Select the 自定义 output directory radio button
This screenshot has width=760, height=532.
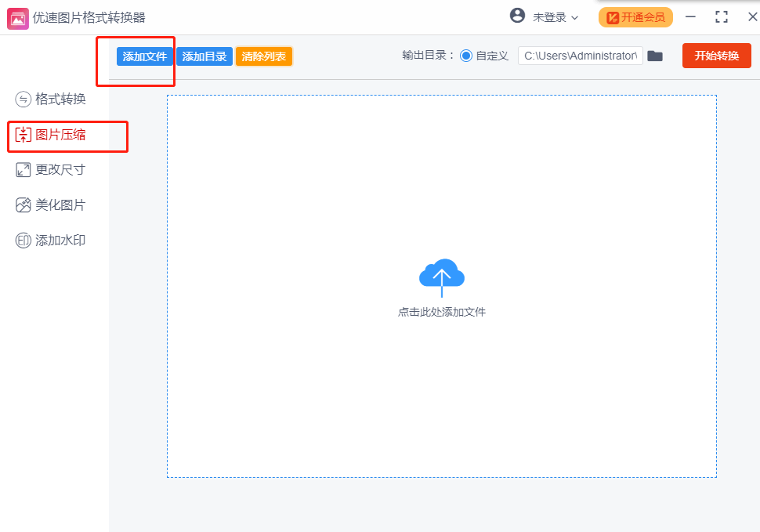click(466, 56)
